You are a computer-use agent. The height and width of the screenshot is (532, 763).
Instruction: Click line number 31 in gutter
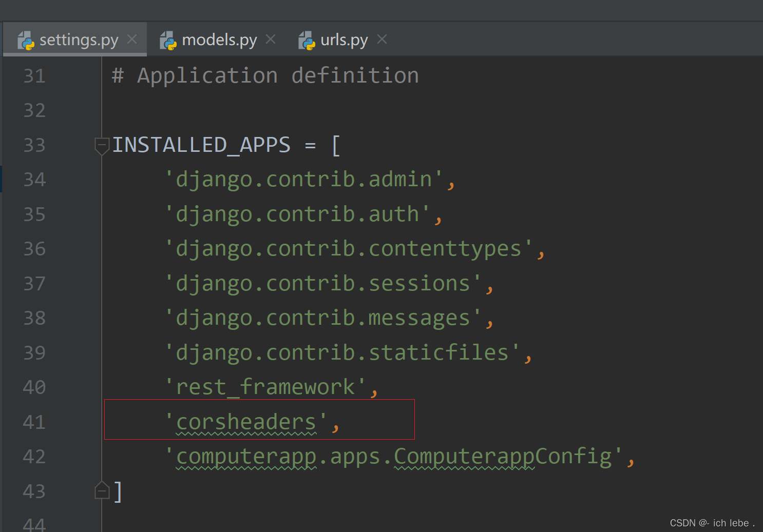coord(34,76)
